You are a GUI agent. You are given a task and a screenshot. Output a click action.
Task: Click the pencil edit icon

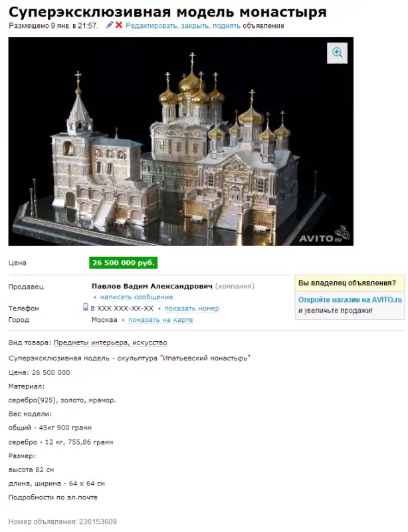pos(110,25)
